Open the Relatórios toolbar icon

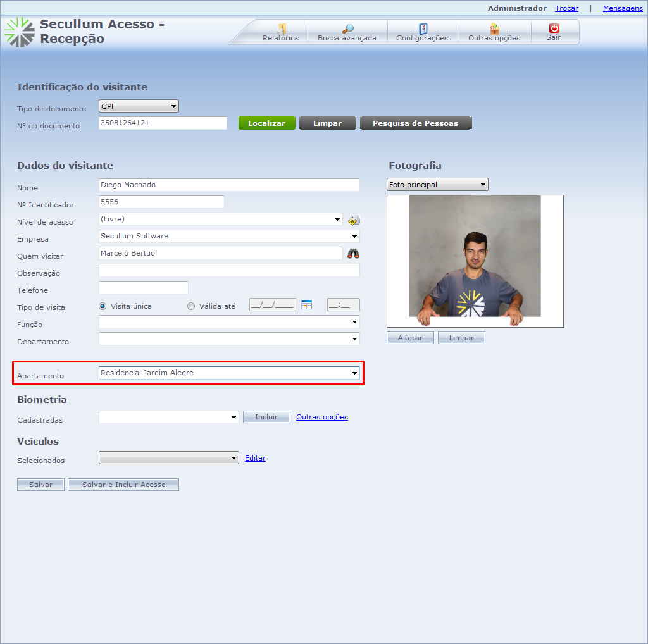click(x=281, y=29)
